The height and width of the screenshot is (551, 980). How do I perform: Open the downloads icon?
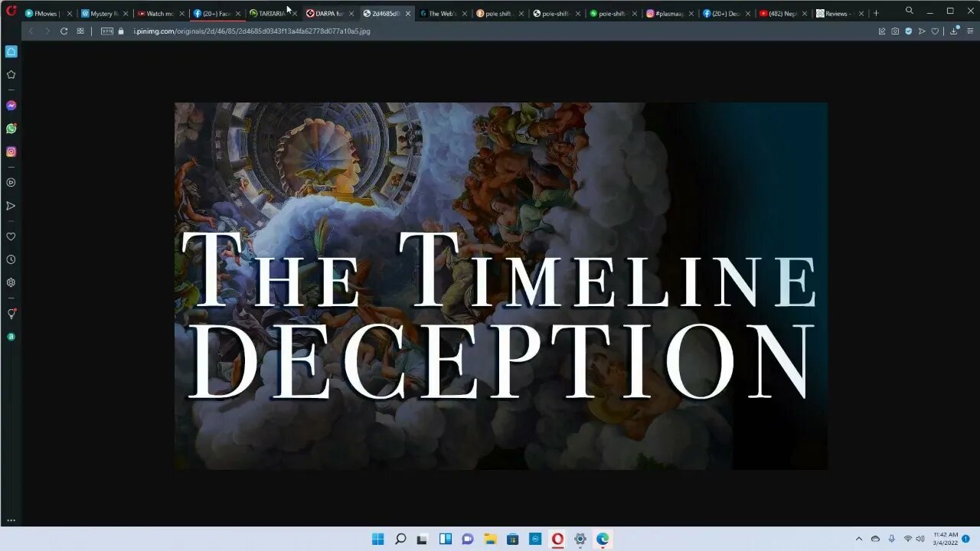pos(954,31)
